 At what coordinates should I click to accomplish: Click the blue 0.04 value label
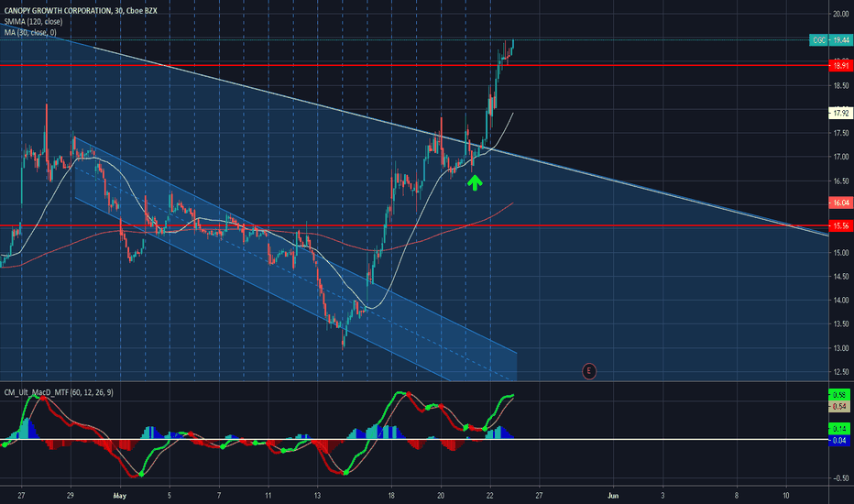click(x=839, y=440)
